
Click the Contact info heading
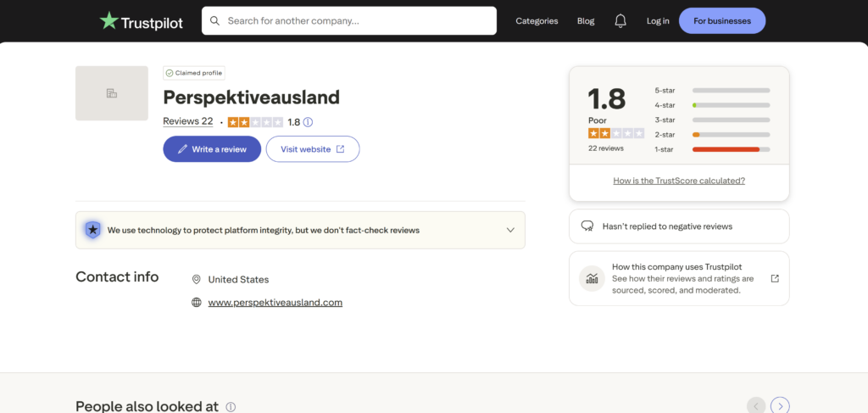[x=117, y=276]
